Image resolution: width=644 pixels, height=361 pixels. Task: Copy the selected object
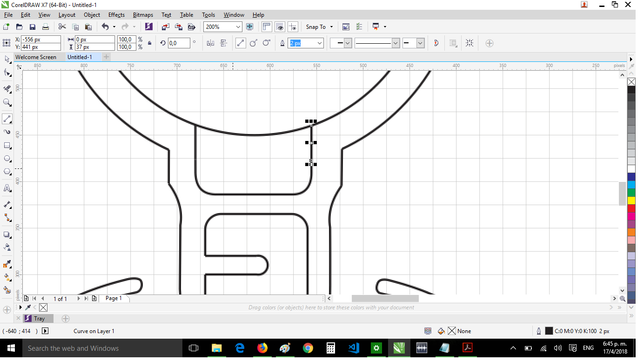click(x=75, y=27)
